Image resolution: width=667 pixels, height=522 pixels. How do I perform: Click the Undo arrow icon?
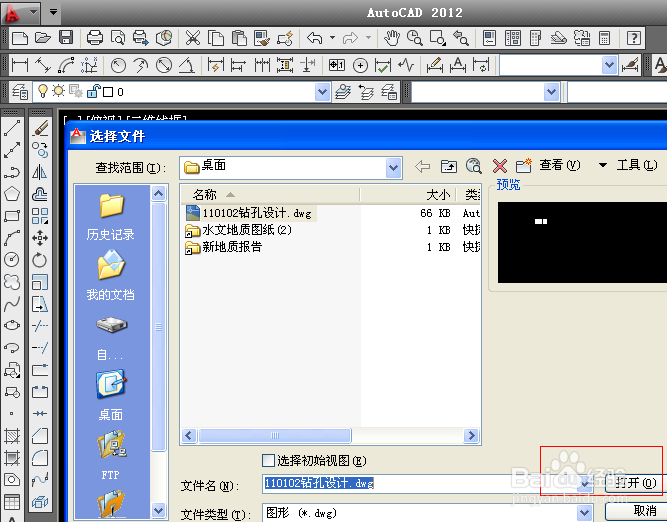315,38
